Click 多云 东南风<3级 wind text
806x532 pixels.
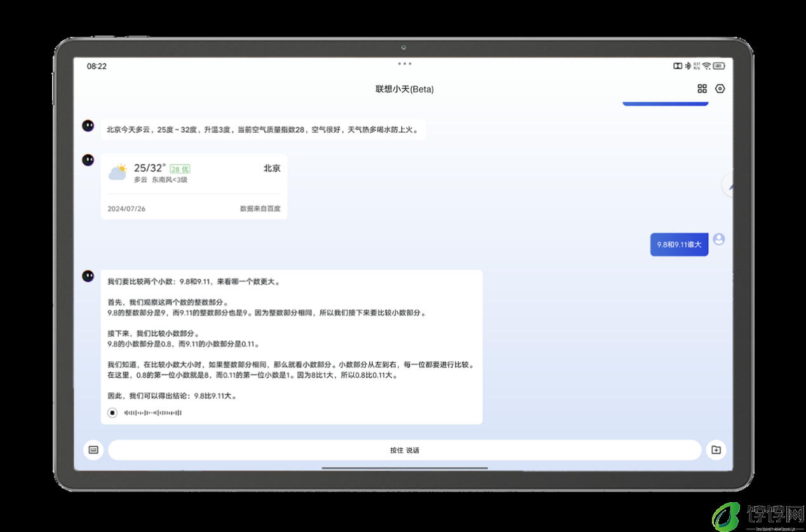[x=161, y=180]
